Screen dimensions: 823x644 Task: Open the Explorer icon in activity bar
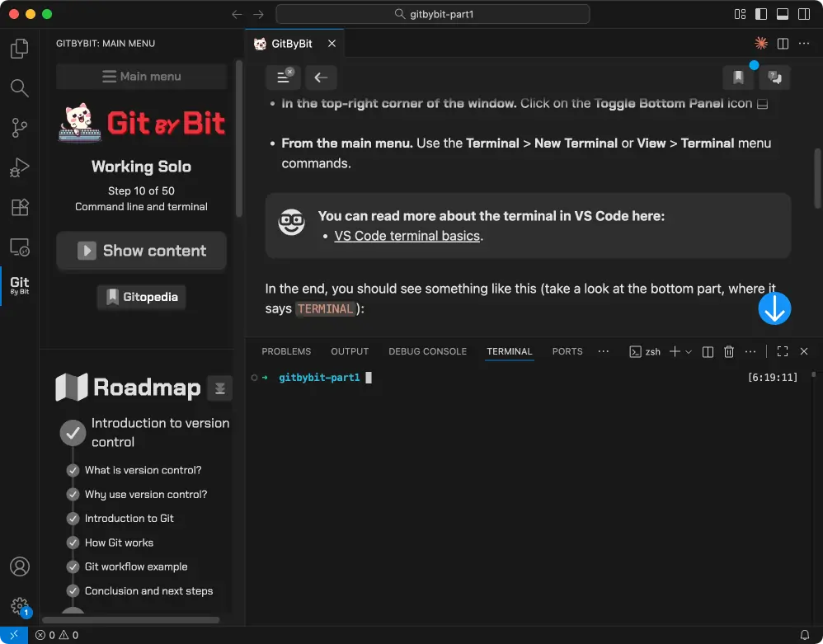19,49
